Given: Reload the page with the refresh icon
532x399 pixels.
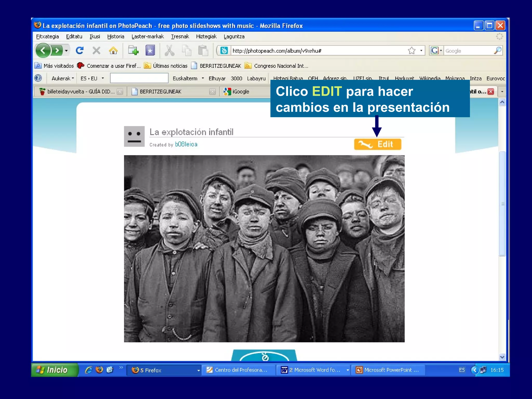Looking at the screenshot, I should (x=79, y=50).
